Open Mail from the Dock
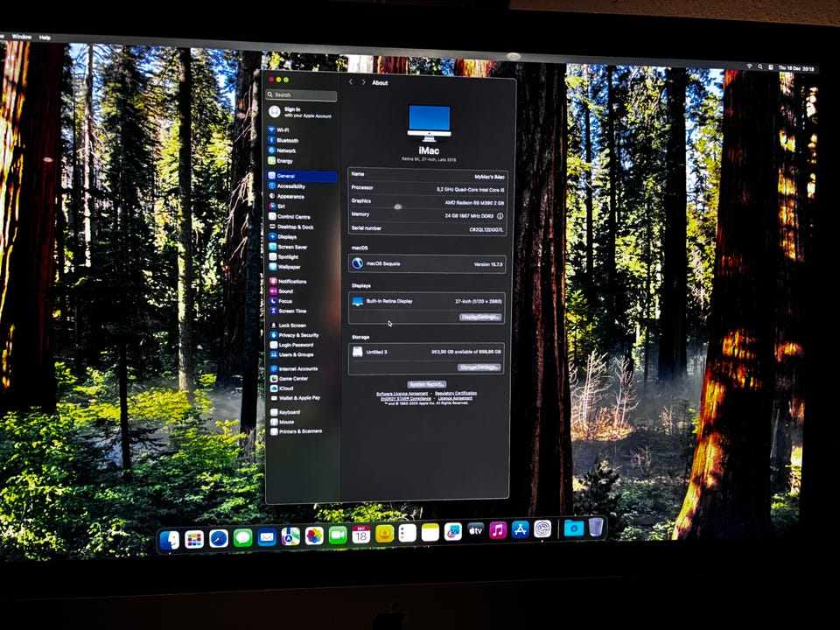The image size is (840, 630). point(267,536)
